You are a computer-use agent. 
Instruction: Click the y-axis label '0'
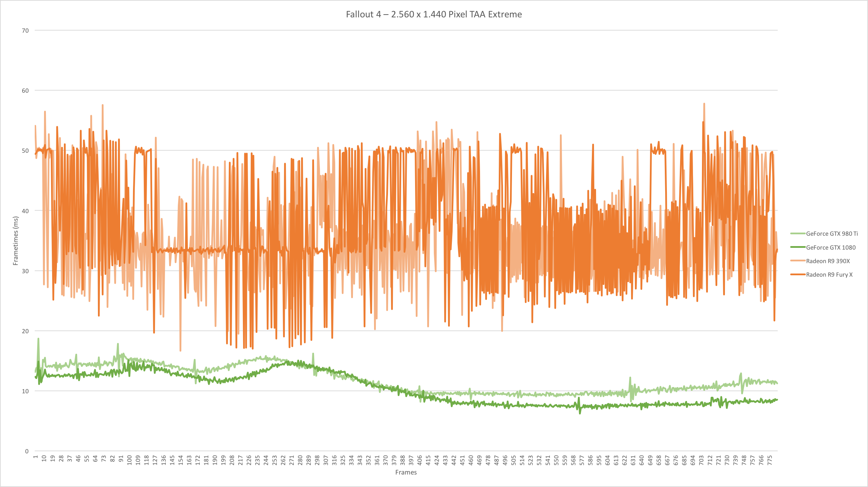(x=27, y=451)
